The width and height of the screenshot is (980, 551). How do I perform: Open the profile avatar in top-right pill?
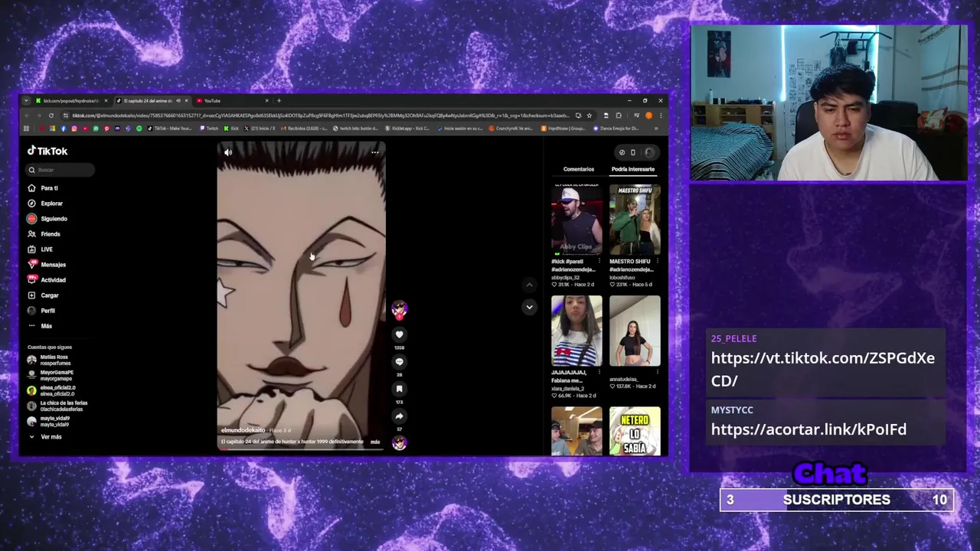tap(649, 152)
